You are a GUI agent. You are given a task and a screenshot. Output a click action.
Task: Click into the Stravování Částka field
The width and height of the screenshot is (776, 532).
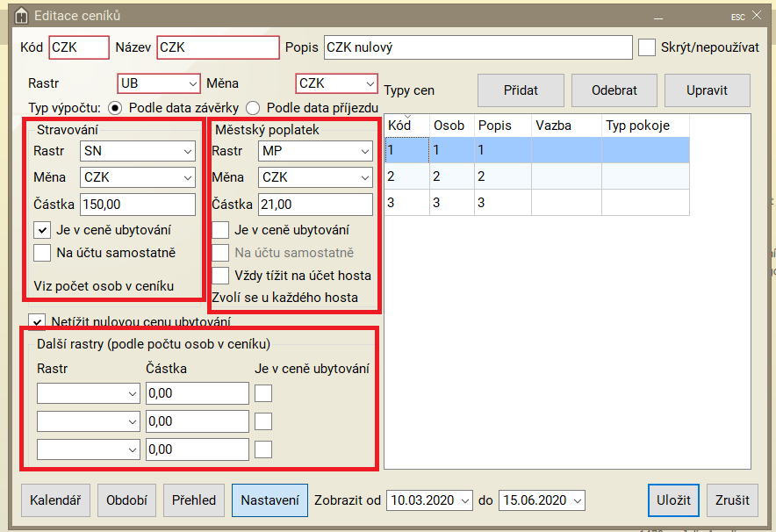(137, 205)
